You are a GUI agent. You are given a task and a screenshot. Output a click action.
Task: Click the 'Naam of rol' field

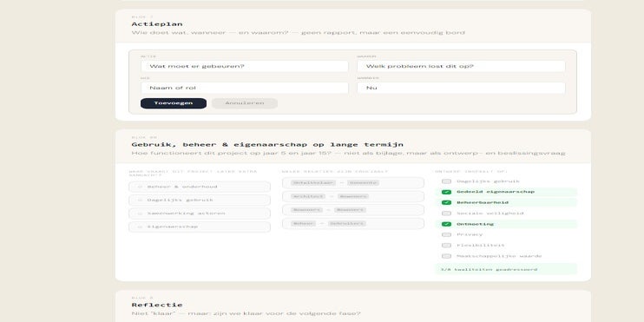pos(245,88)
